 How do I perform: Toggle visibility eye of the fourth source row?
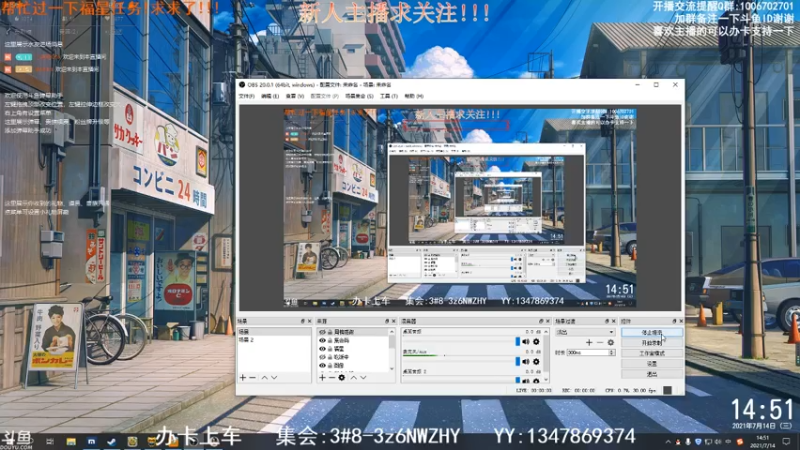[322, 357]
